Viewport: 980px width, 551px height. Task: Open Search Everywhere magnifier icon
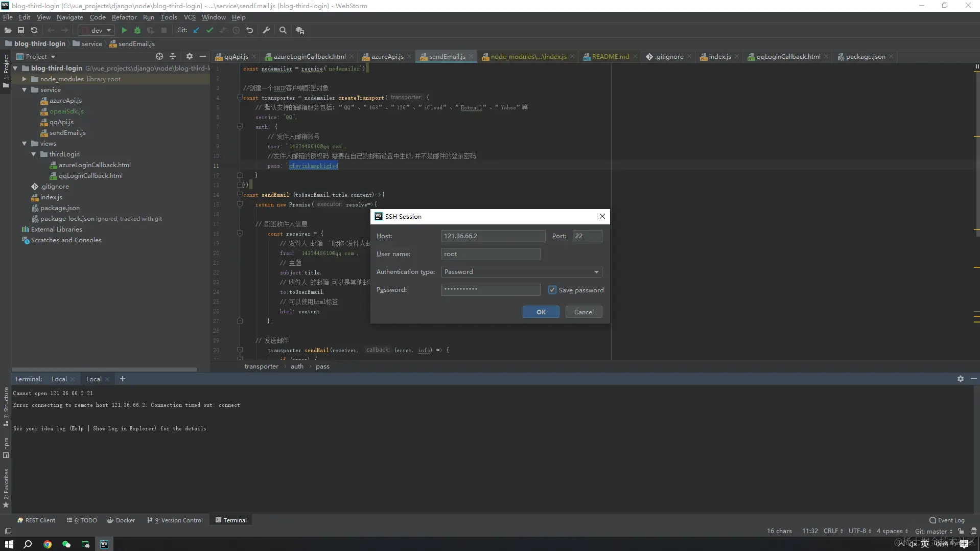(x=283, y=30)
